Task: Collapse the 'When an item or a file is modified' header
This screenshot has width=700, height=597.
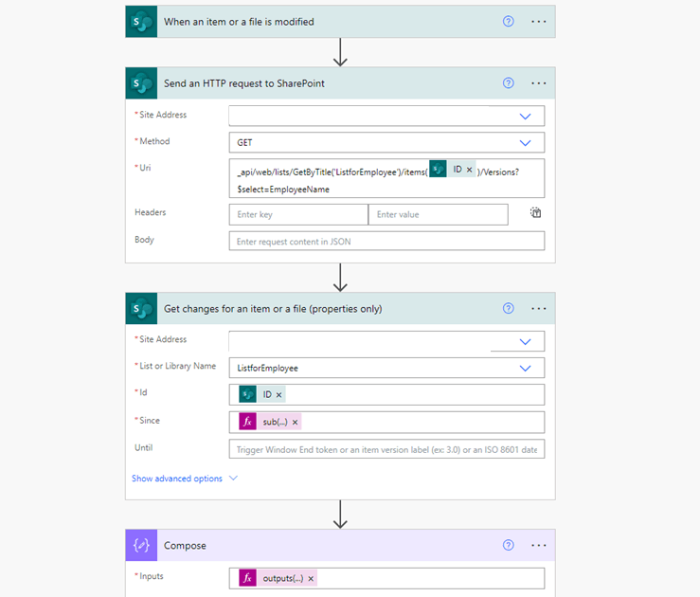Action: point(340,22)
